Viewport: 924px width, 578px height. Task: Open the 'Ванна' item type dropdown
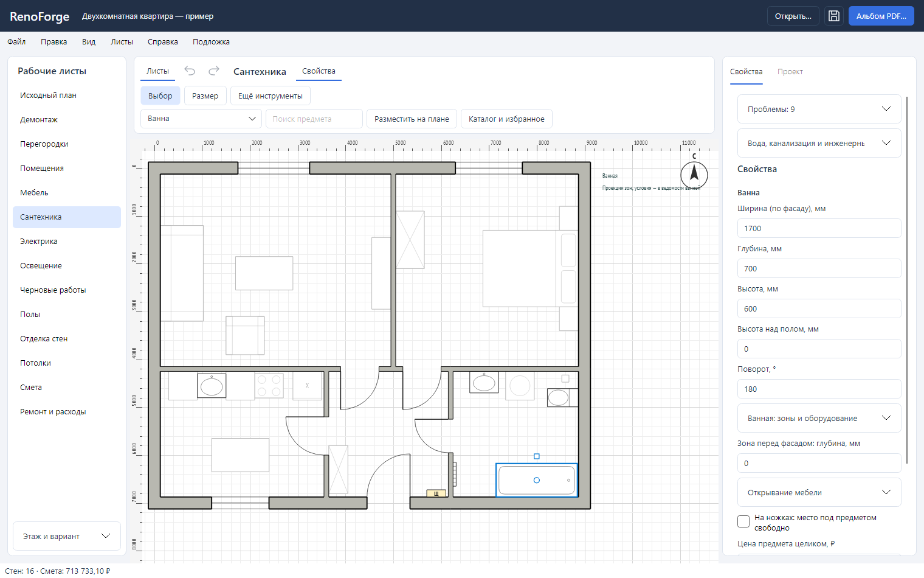[201, 119]
